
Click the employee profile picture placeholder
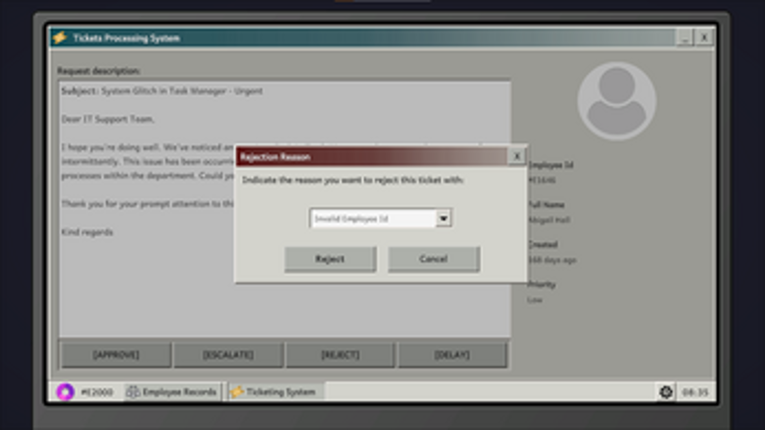point(617,101)
